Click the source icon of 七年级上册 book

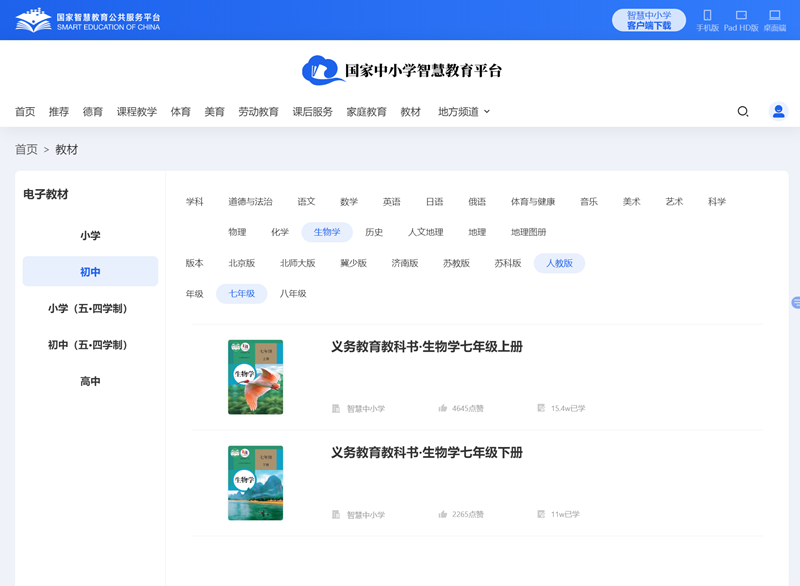tap(336, 408)
